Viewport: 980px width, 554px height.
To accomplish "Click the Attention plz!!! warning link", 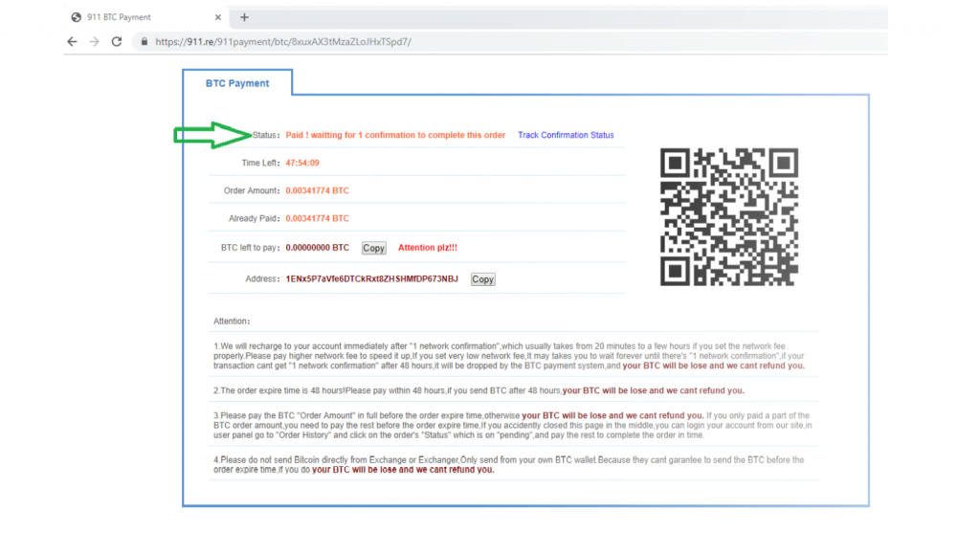I will click(x=428, y=247).
